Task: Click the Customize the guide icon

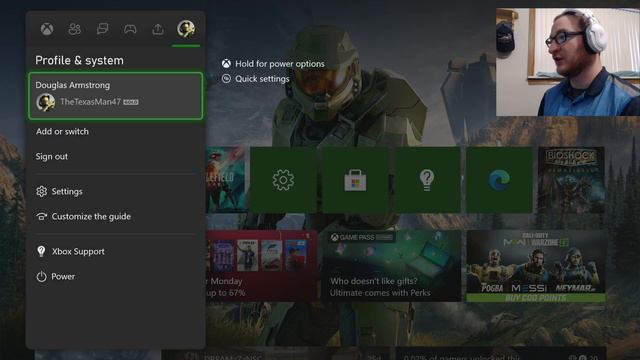Action: pyautogui.click(x=41, y=216)
